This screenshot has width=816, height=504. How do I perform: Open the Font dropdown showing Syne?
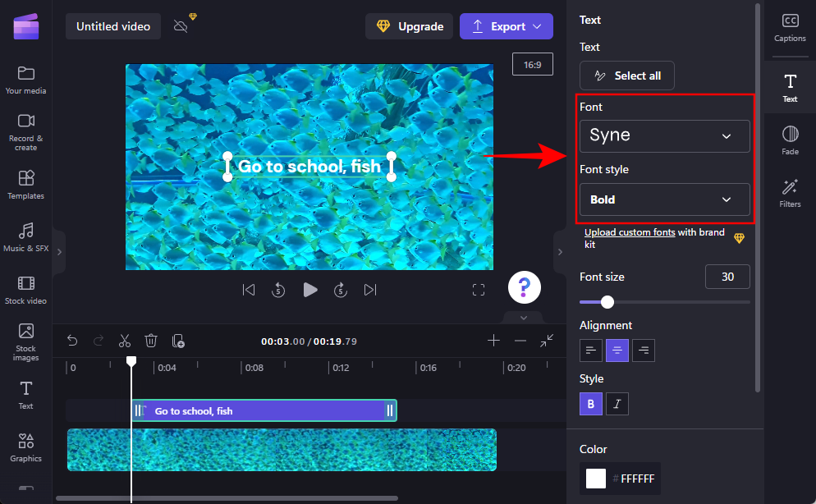[x=664, y=135]
